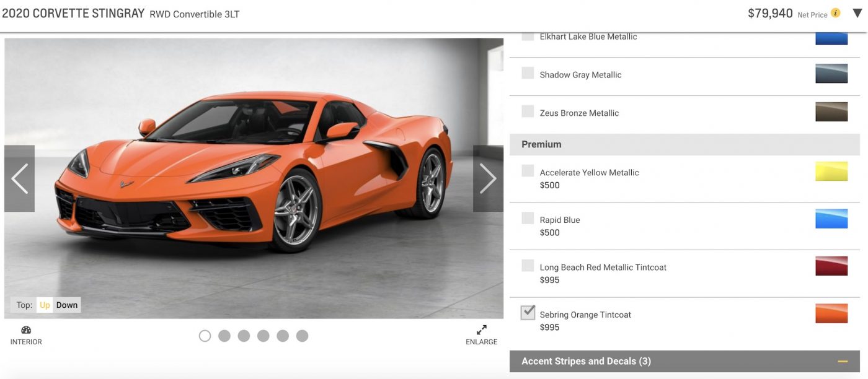The image size is (868, 379).
Task: Click the Enlarge expand-arrows icon
Action: [x=481, y=330]
